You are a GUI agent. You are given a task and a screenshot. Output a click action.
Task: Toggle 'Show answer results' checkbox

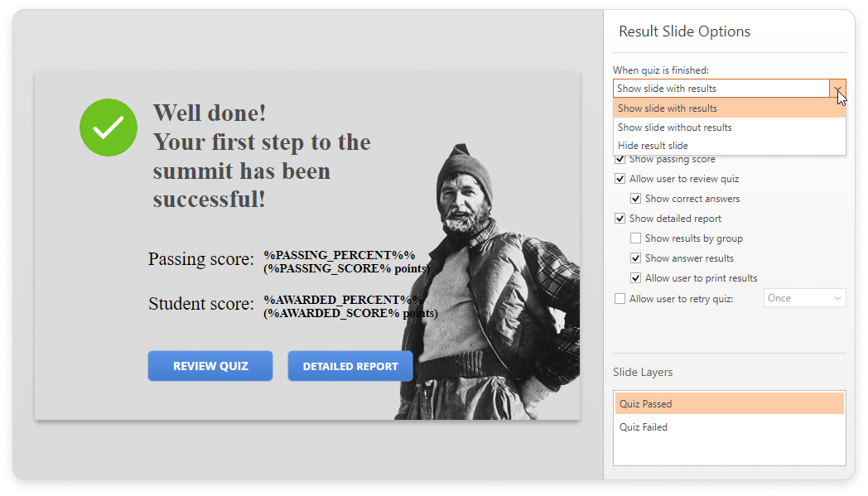coord(635,258)
